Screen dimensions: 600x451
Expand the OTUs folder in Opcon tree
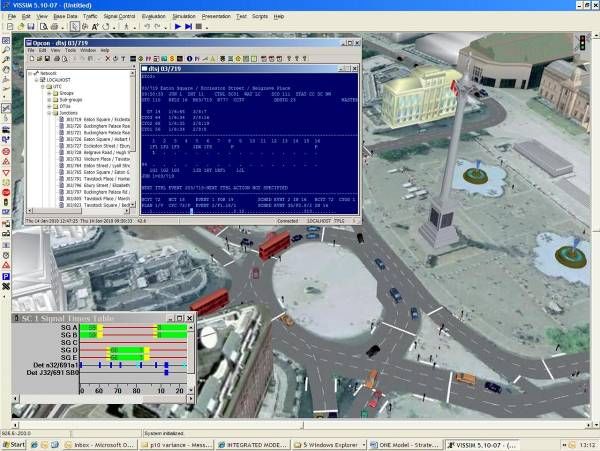tap(49, 106)
